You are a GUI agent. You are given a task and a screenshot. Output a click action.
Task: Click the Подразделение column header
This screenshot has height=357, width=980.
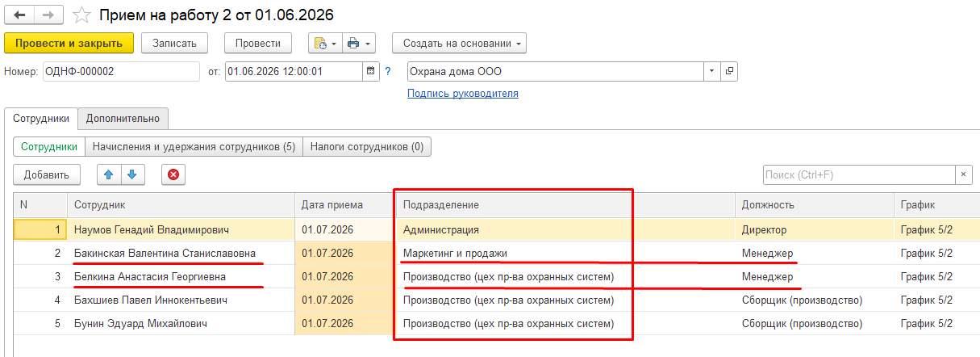tap(565, 205)
